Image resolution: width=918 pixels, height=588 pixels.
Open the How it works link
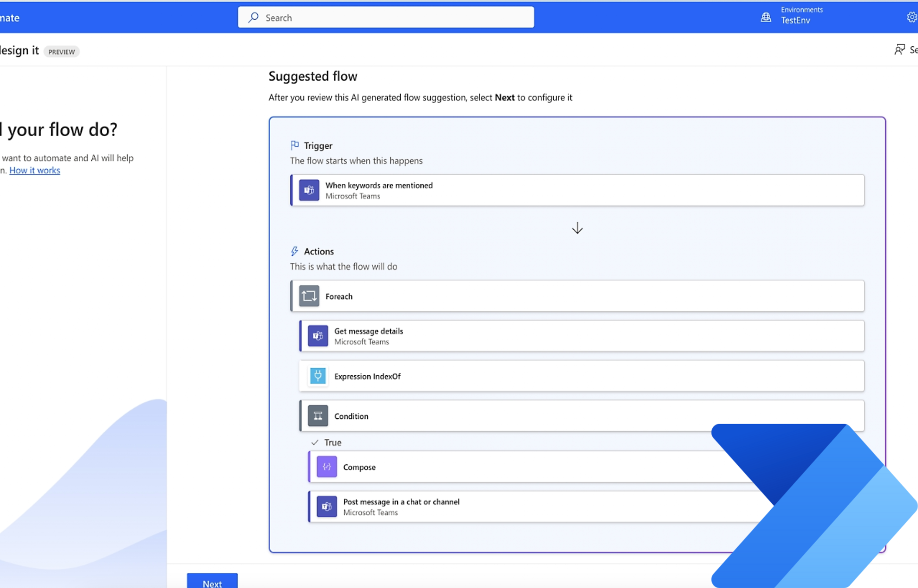coord(34,171)
